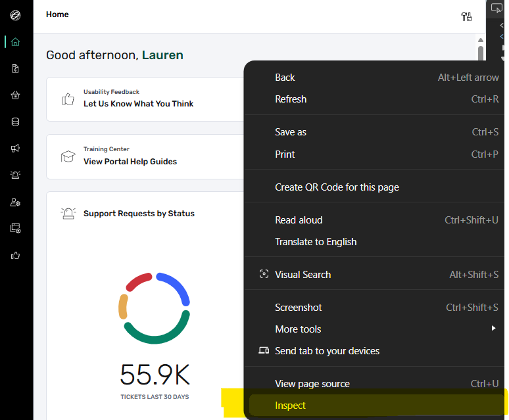Select Read aloud in the context menu
This screenshot has width=509, height=420.
(374, 220)
